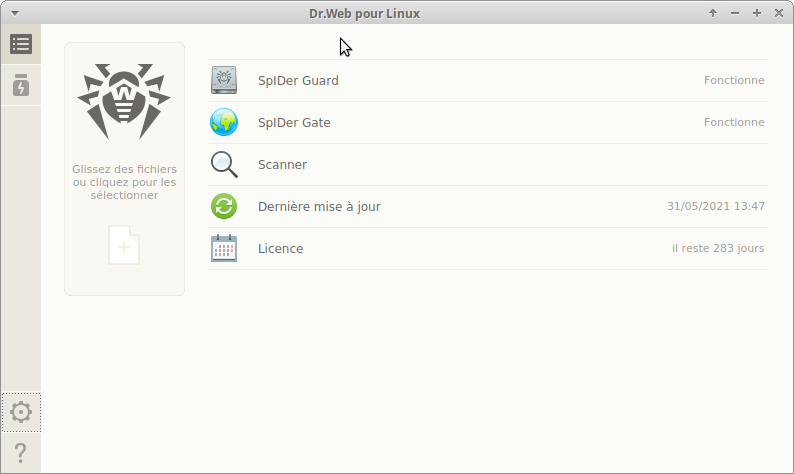Click the "il reste 283 jours" status
Image resolution: width=794 pixels, height=474 pixels.
[718, 248]
